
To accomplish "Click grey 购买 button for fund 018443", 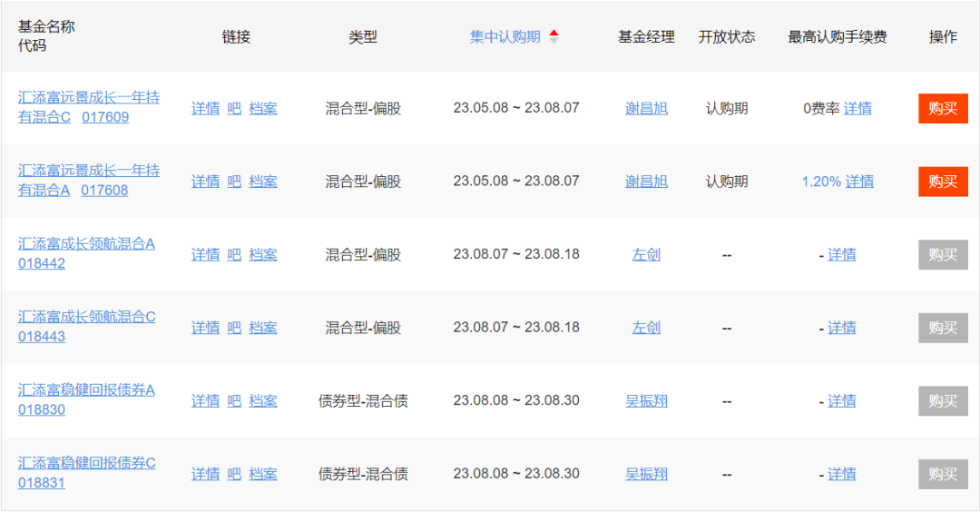I will click(x=943, y=328).
